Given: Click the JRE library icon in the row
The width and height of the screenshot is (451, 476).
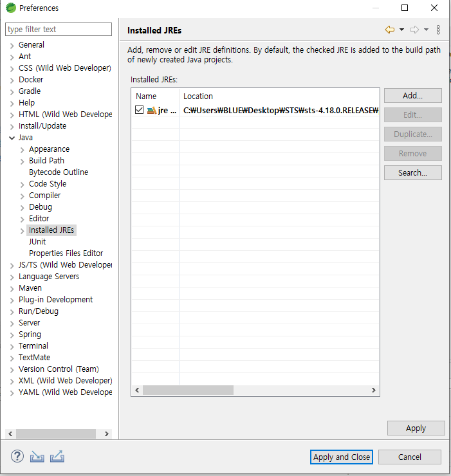Looking at the screenshot, I should pos(152,110).
